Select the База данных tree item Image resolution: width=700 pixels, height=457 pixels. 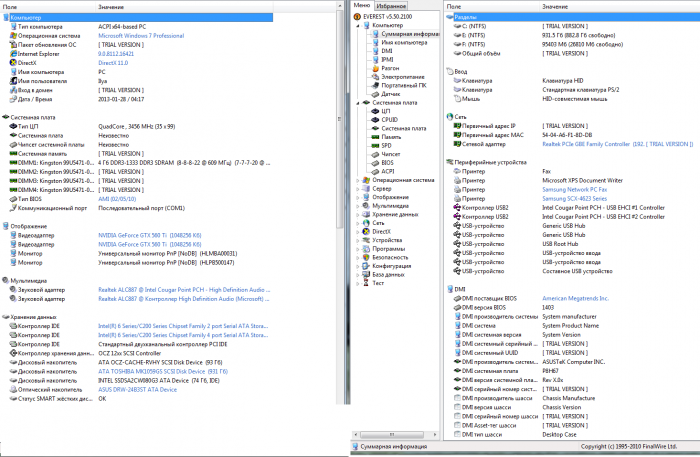tap(388, 275)
